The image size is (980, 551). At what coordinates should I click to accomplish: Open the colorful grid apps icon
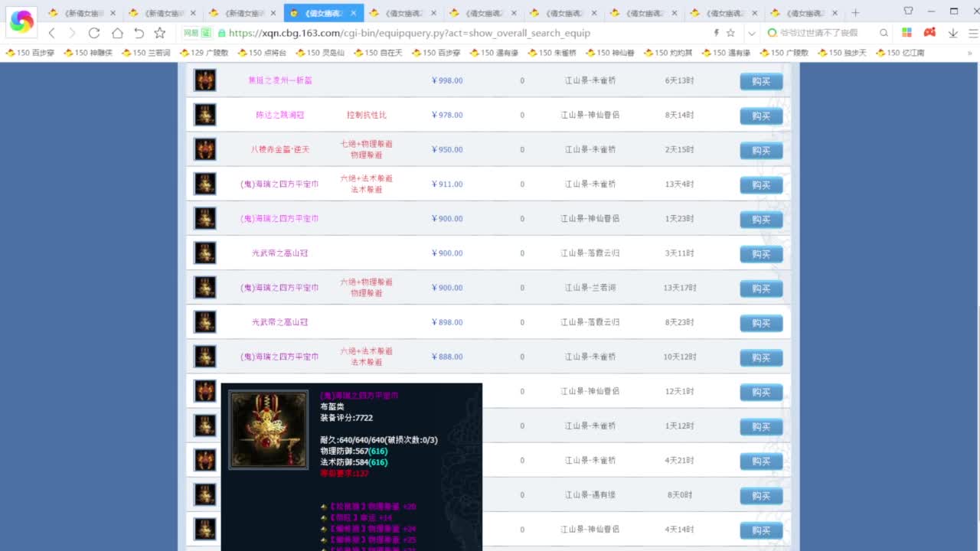point(906,33)
